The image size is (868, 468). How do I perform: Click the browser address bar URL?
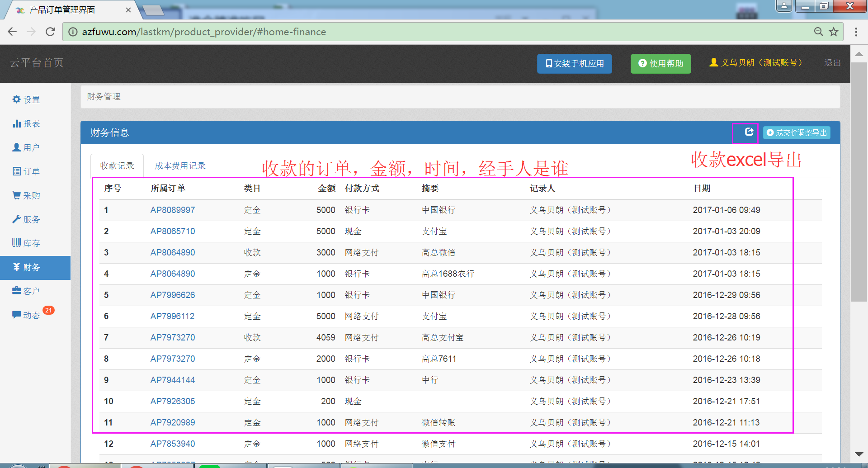tap(204, 32)
